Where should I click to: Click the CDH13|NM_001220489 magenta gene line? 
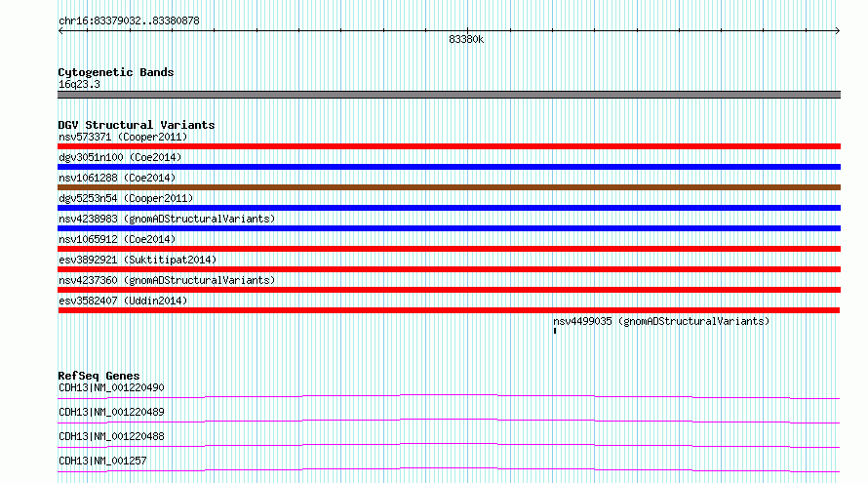[x=449, y=421]
